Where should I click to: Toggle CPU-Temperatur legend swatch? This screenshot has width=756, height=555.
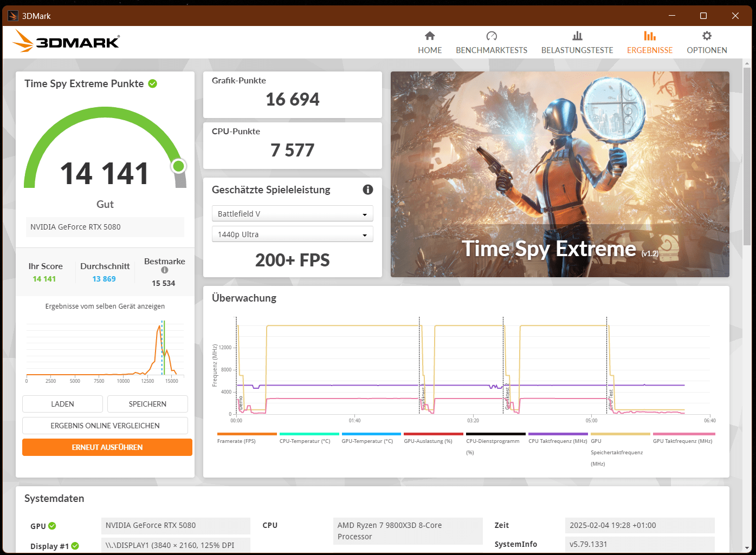pyautogui.click(x=309, y=434)
